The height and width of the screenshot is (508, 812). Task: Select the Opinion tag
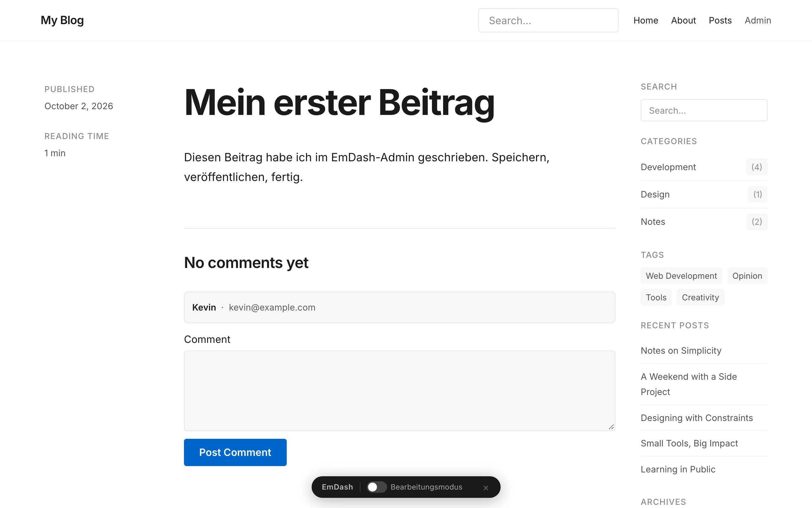pos(747,276)
